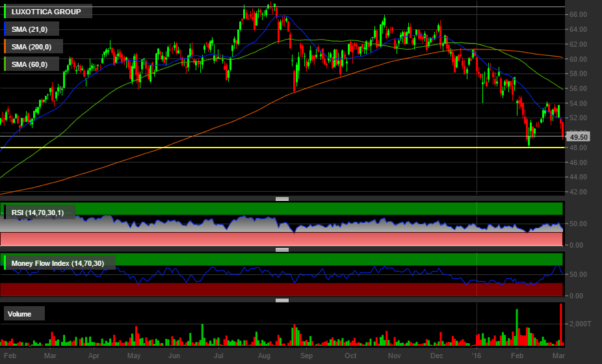Grab the divider handle between Money Flow Index and Volume
The height and width of the screenshot is (364, 602).
282,300
